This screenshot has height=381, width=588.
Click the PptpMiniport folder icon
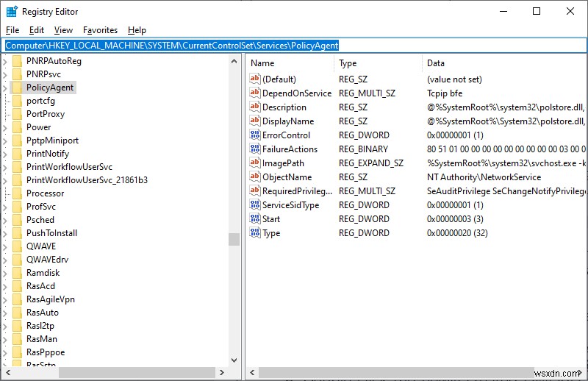click(x=17, y=140)
